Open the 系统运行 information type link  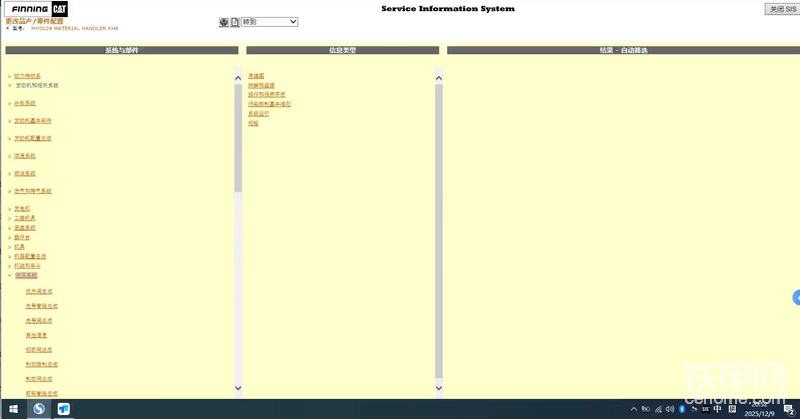(x=258, y=113)
